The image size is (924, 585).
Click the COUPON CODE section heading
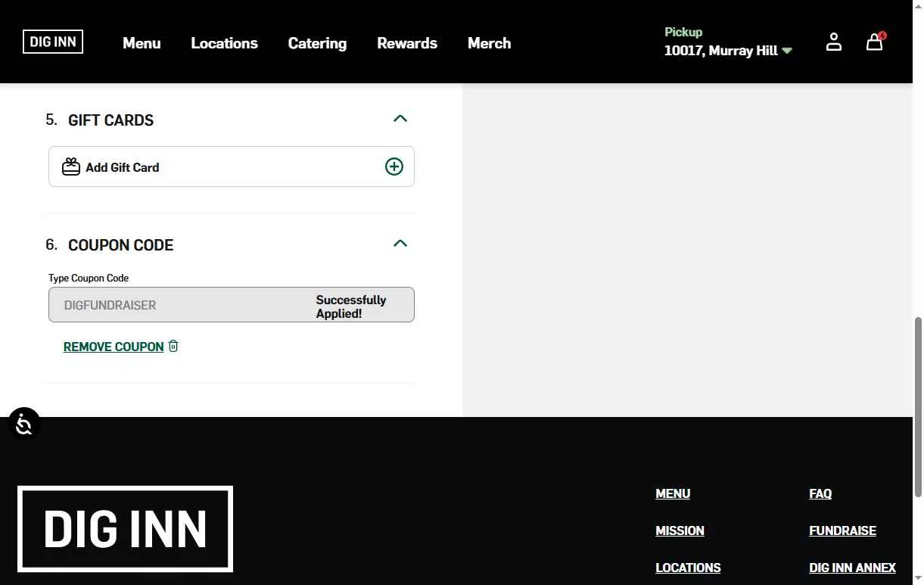[x=121, y=245]
